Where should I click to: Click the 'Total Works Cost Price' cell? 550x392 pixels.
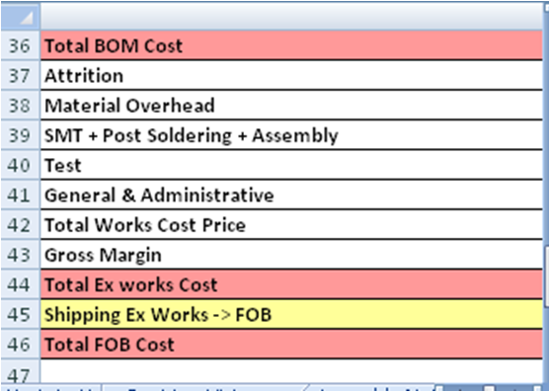coord(291,225)
